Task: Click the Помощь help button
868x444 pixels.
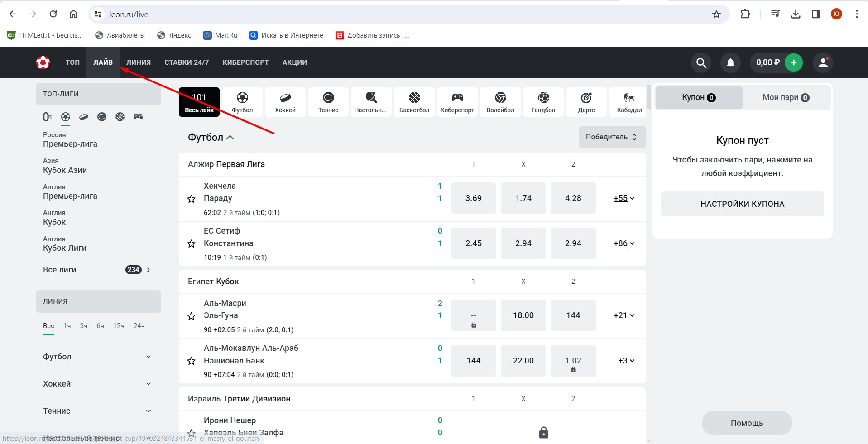Action: coord(747,423)
